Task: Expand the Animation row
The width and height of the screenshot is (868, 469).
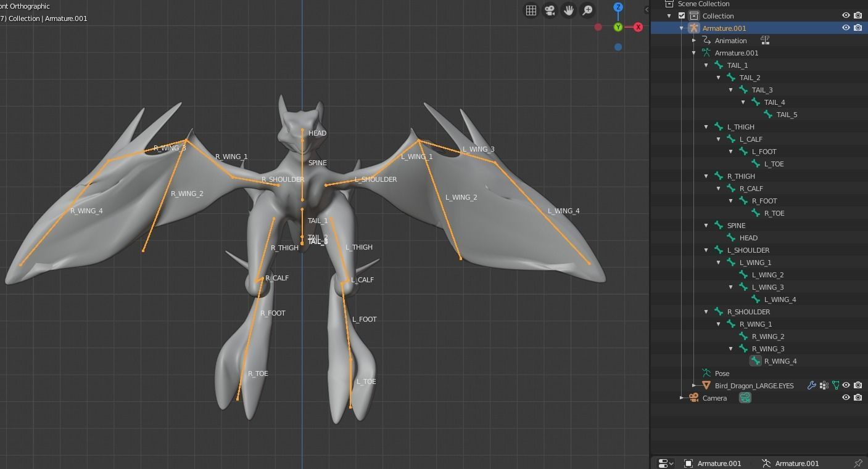Action: point(694,41)
